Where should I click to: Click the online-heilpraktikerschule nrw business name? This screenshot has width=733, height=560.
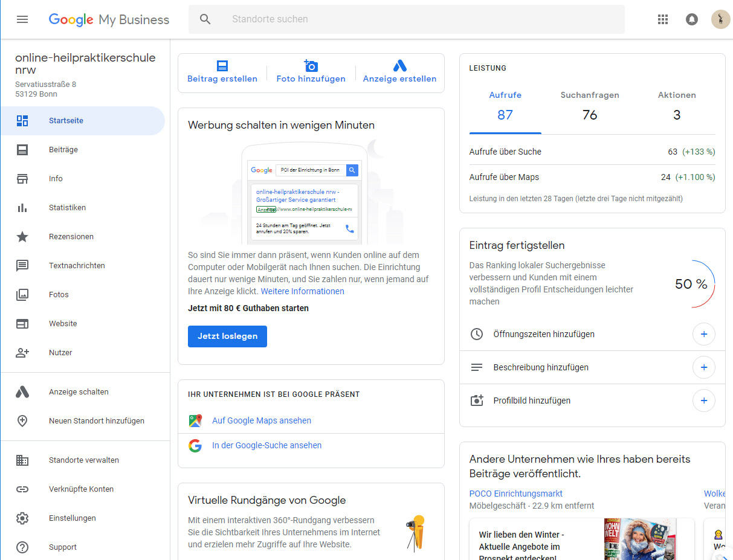point(85,63)
